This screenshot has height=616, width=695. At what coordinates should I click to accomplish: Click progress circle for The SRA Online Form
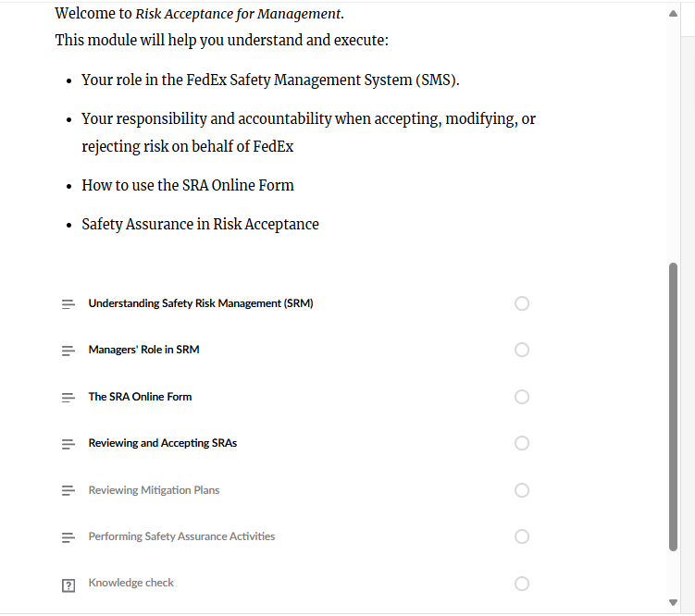tap(522, 397)
